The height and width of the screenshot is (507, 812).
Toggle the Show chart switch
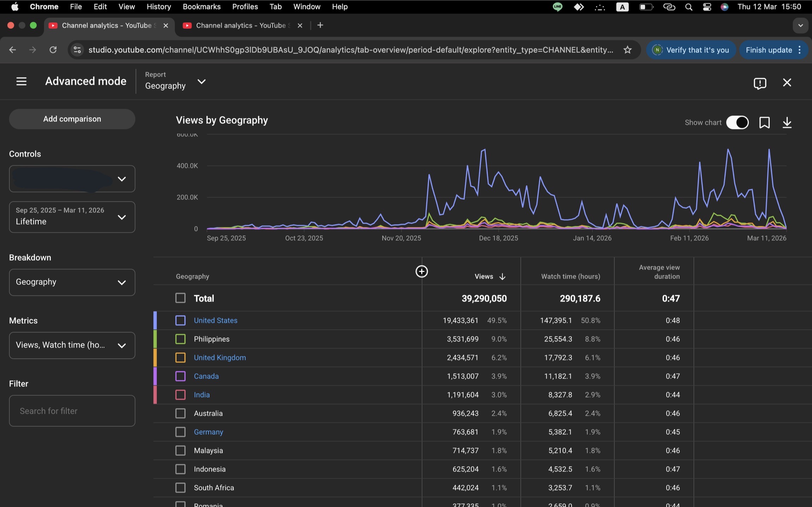click(x=737, y=123)
